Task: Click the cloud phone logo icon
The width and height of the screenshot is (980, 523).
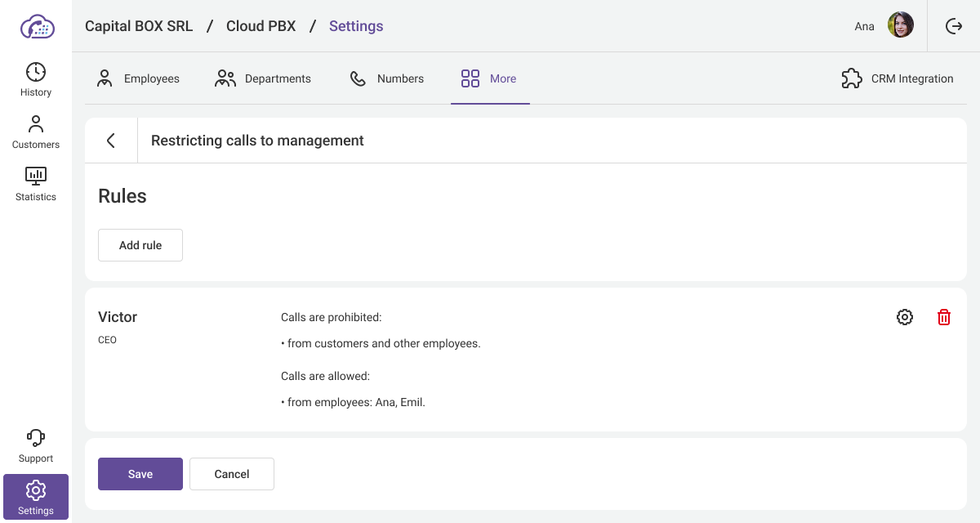Action: [x=37, y=26]
